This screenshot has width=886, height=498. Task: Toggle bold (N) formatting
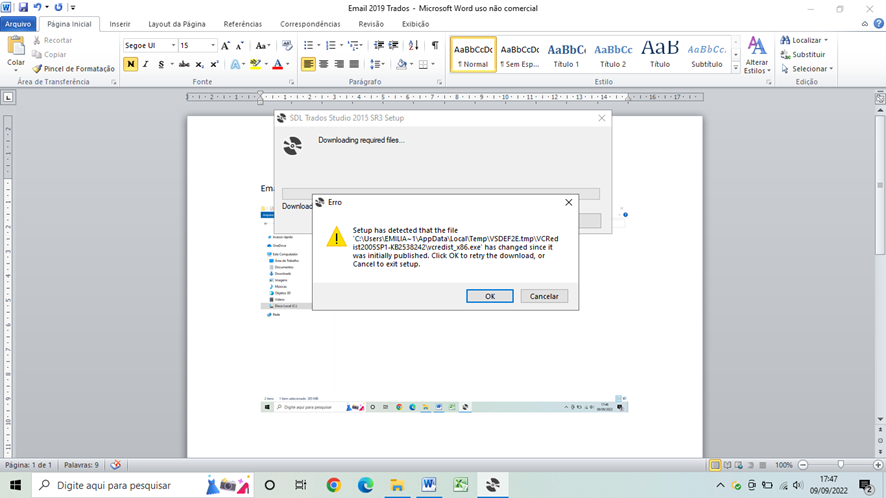[x=131, y=64]
